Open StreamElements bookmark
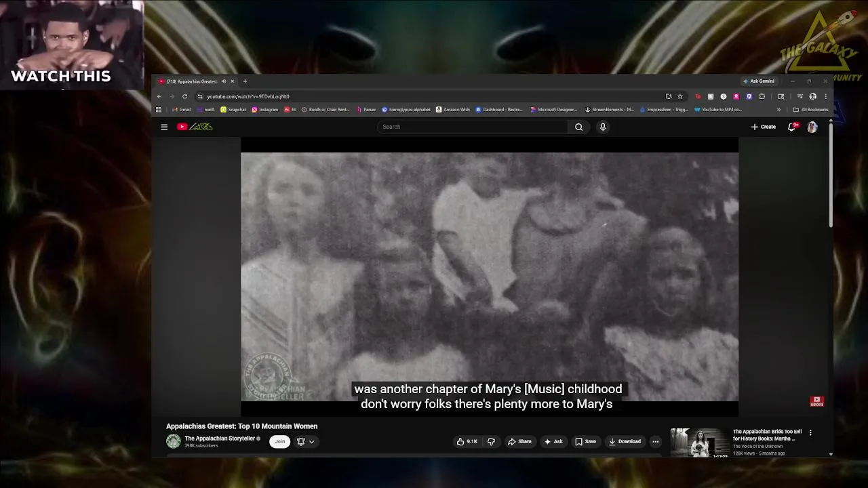This screenshot has height=488, width=868. pyautogui.click(x=609, y=109)
